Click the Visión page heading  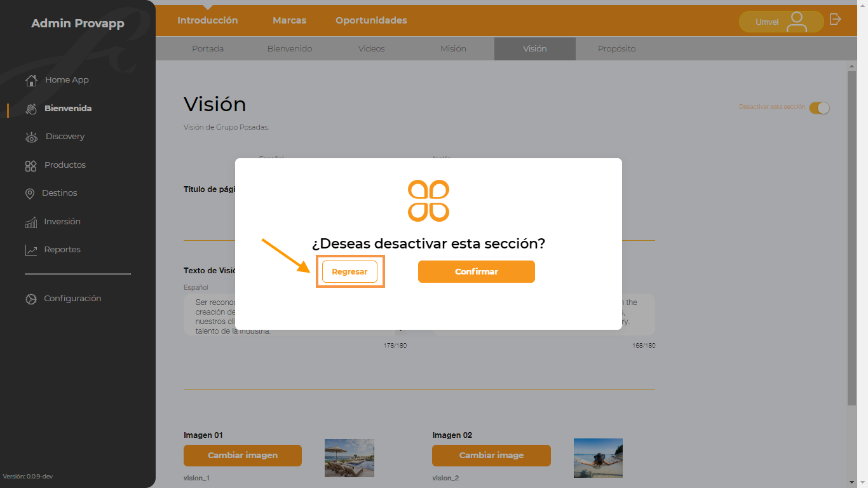(215, 104)
